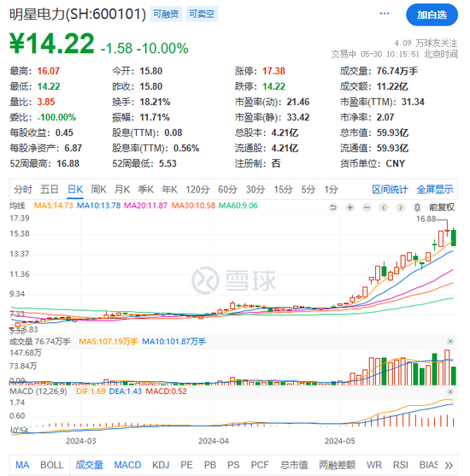Click the 可融资 tag
This screenshot has width=470, height=476.
tap(166, 14)
